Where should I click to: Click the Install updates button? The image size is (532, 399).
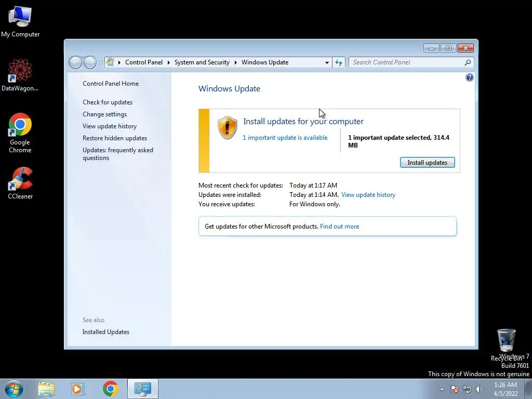[428, 163]
